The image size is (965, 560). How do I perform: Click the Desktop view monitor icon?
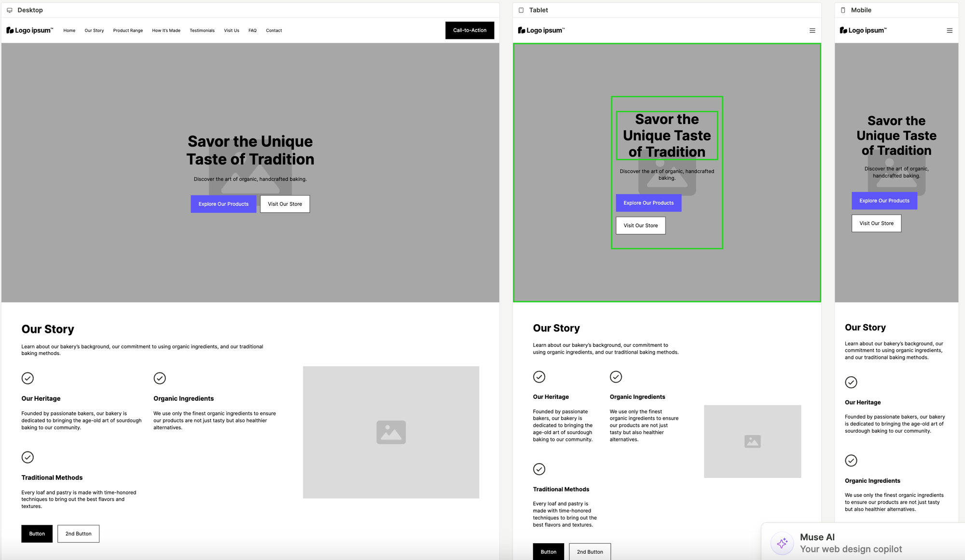(x=9, y=10)
